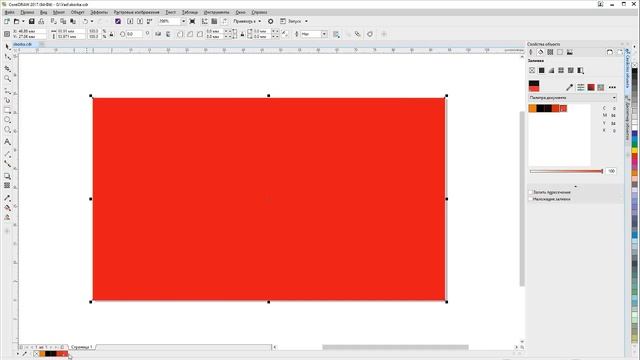Select the Drop Shadow tool
Viewport: 640px width, 360px height.
click(7, 176)
